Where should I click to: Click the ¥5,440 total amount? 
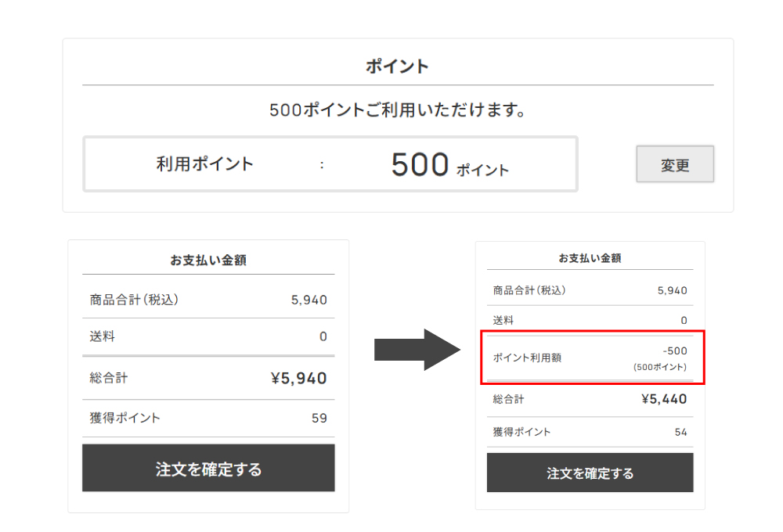click(x=663, y=399)
